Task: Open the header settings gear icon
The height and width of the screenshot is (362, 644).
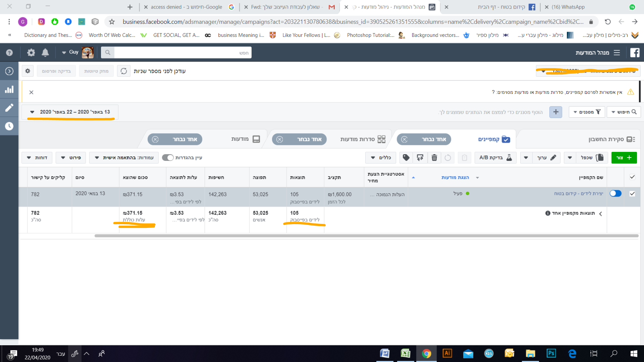Action: point(31,53)
